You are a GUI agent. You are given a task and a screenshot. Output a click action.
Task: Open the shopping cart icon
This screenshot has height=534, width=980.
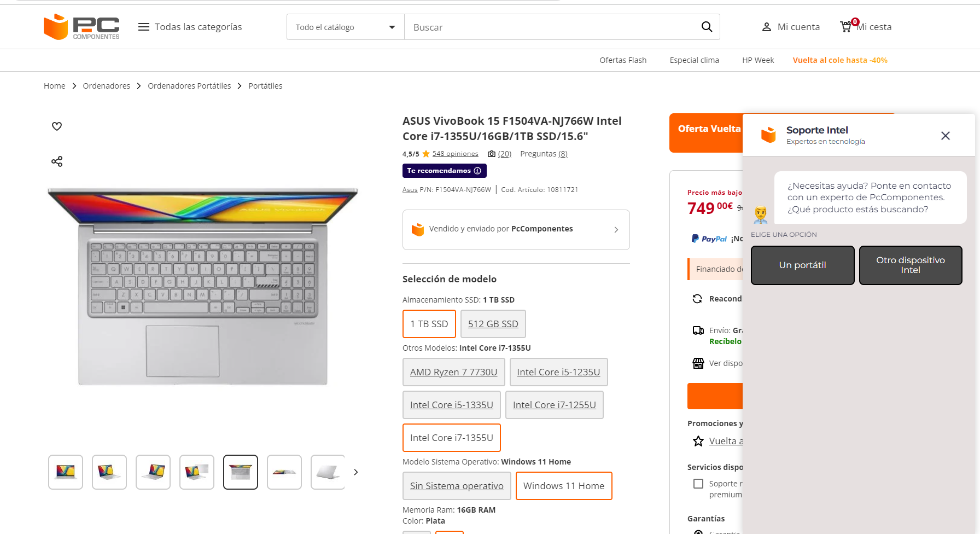click(846, 27)
